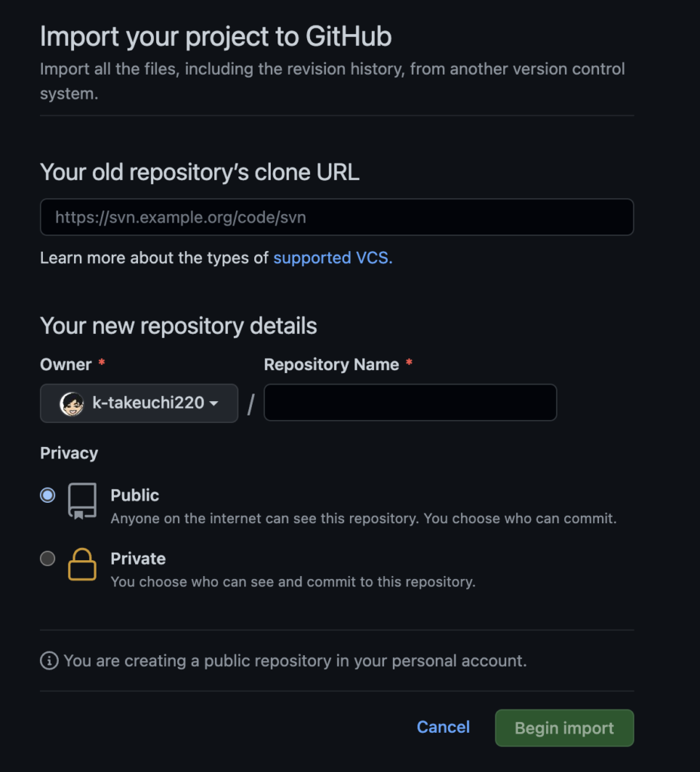Click the bold Private label text
The image size is (700, 772).
tap(138, 559)
